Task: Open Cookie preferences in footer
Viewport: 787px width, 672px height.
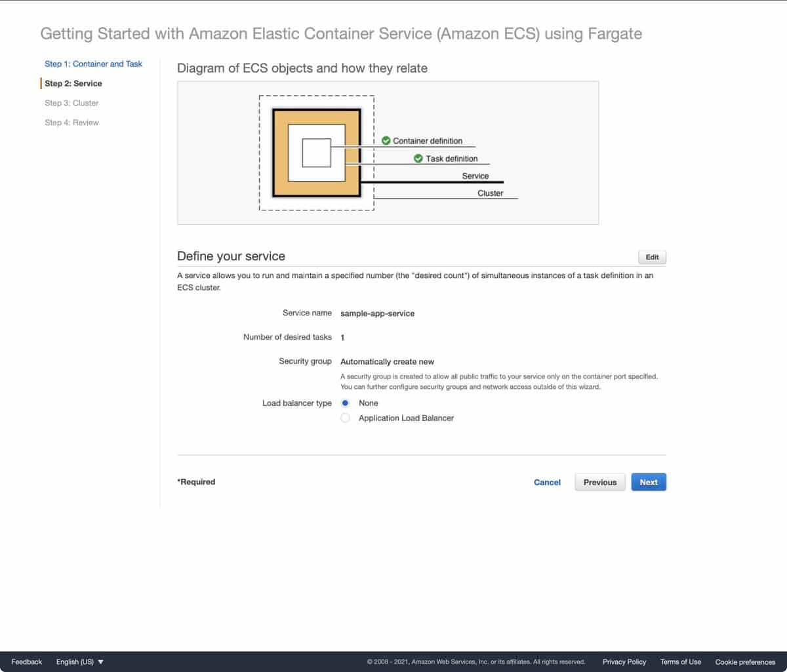Action: 744,662
